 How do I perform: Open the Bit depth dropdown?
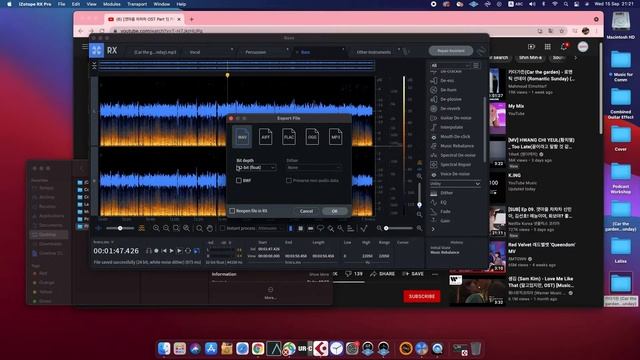tap(256, 167)
